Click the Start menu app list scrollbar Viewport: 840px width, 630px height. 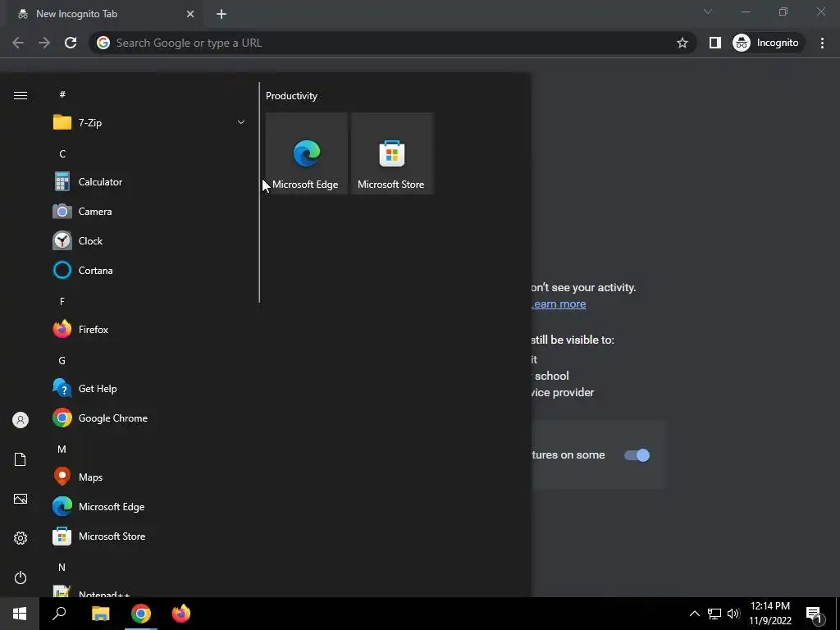coord(259,193)
